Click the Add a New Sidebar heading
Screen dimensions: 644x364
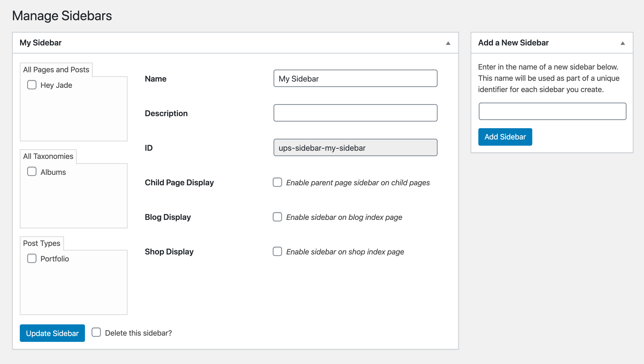pos(513,43)
